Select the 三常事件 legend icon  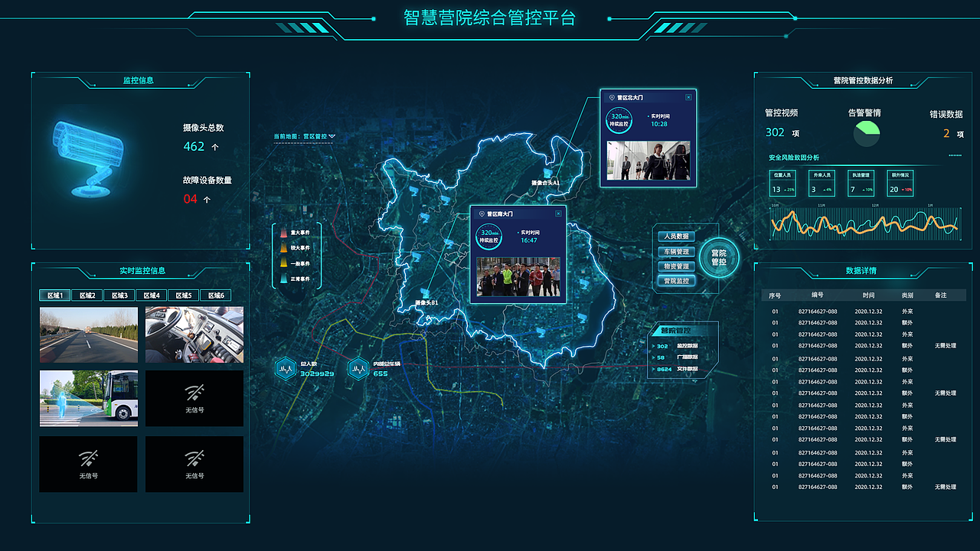(x=283, y=278)
